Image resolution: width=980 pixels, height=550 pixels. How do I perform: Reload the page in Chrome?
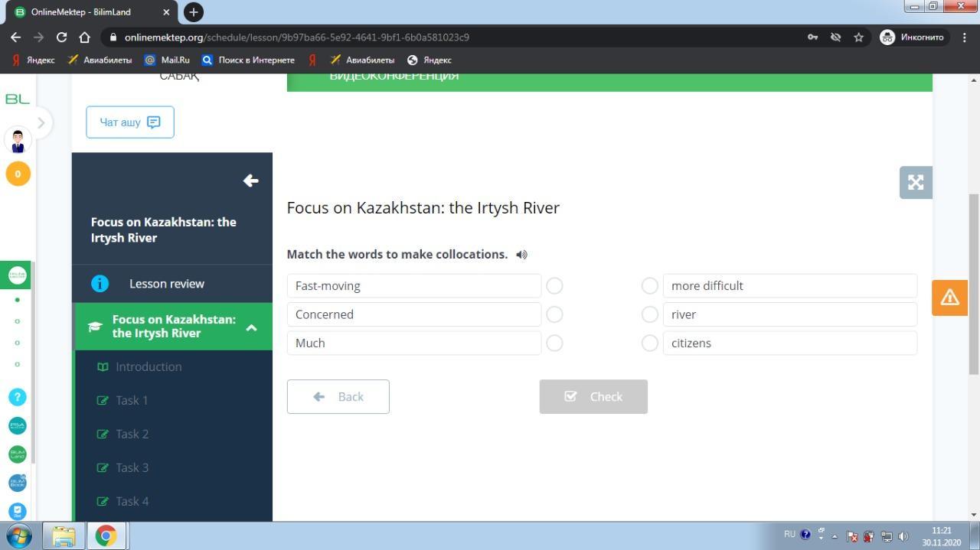pos(61,37)
